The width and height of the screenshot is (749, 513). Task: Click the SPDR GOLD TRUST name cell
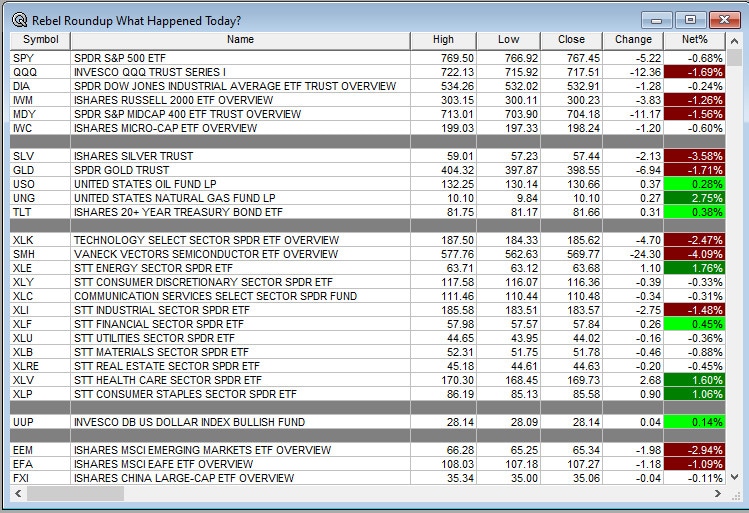(x=240, y=170)
